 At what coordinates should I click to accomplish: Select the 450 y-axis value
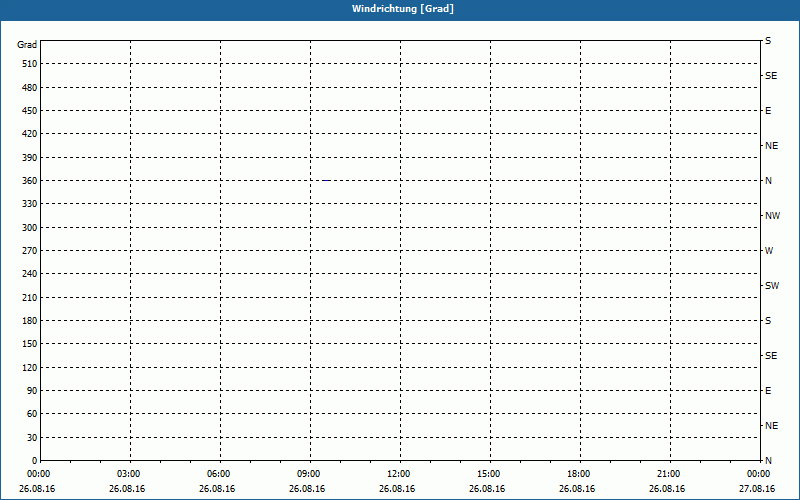[30, 111]
